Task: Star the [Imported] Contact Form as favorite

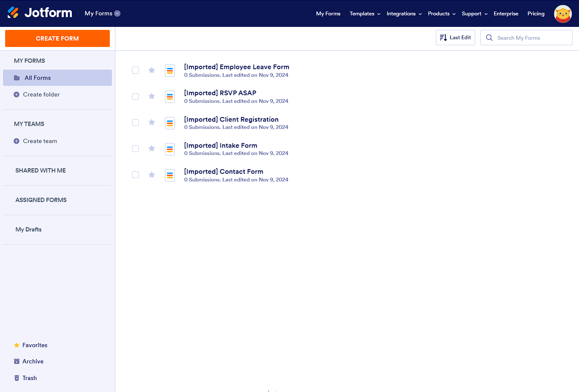Action: pyautogui.click(x=152, y=175)
